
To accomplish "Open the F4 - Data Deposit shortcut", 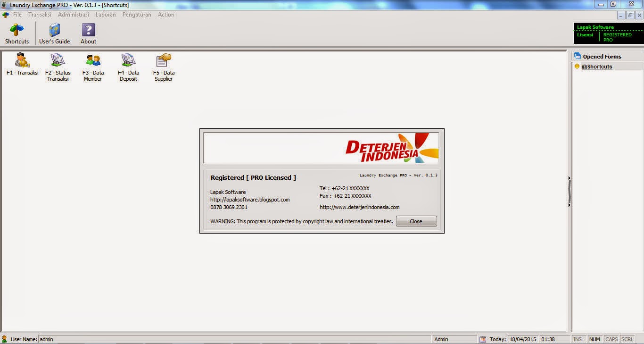I will pyautogui.click(x=128, y=63).
